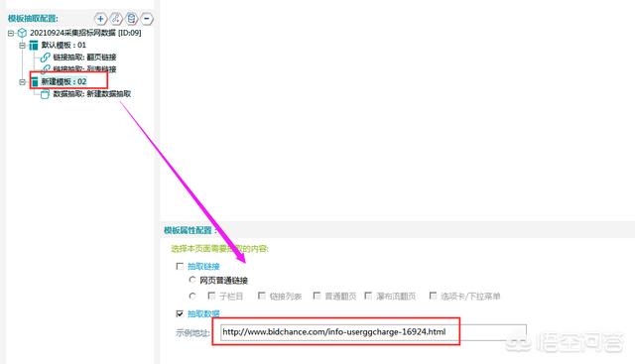Uncheck the 抽取数据 checkbox
This screenshot has width=635, height=364.
[180, 313]
